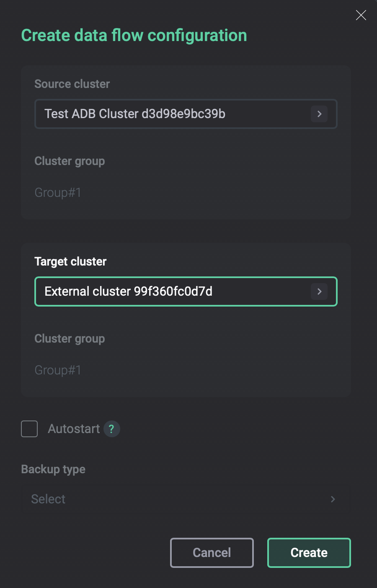
Task: Click the Backup type chevron arrow
Action: coord(333,499)
